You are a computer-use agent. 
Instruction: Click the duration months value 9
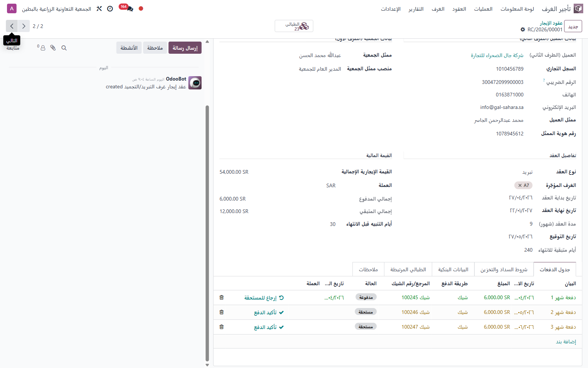point(531,224)
